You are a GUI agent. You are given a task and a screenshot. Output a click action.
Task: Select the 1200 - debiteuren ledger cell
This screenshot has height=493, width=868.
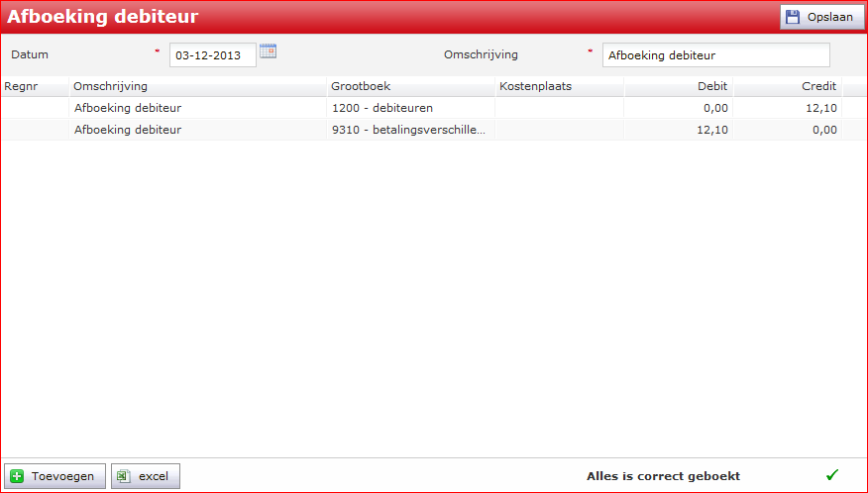[x=411, y=108]
